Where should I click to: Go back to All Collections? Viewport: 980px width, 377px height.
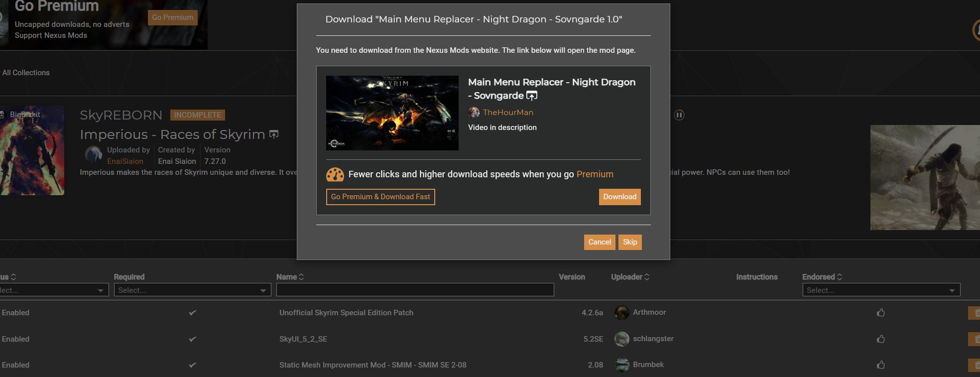coord(25,73)
